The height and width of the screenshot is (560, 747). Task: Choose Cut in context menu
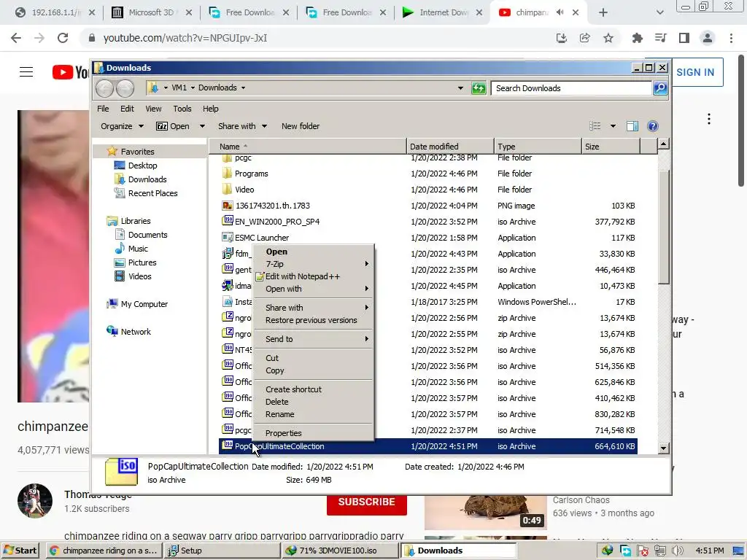click(x=314, y=358)
